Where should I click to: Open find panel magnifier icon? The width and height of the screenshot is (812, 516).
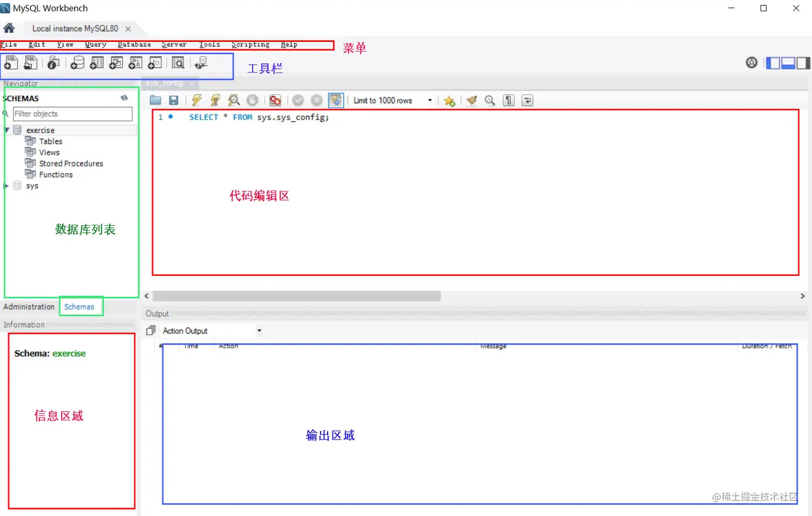pyautogui.click(x=490, y=100)
